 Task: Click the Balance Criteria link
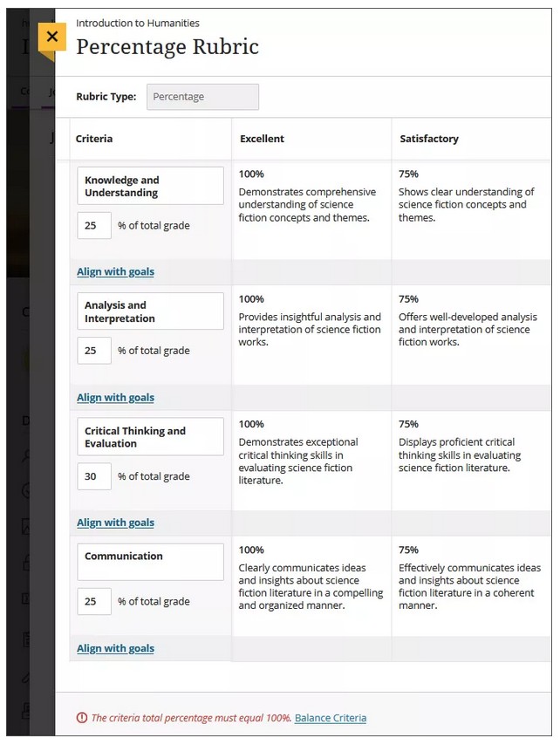[x=331, y=718]
